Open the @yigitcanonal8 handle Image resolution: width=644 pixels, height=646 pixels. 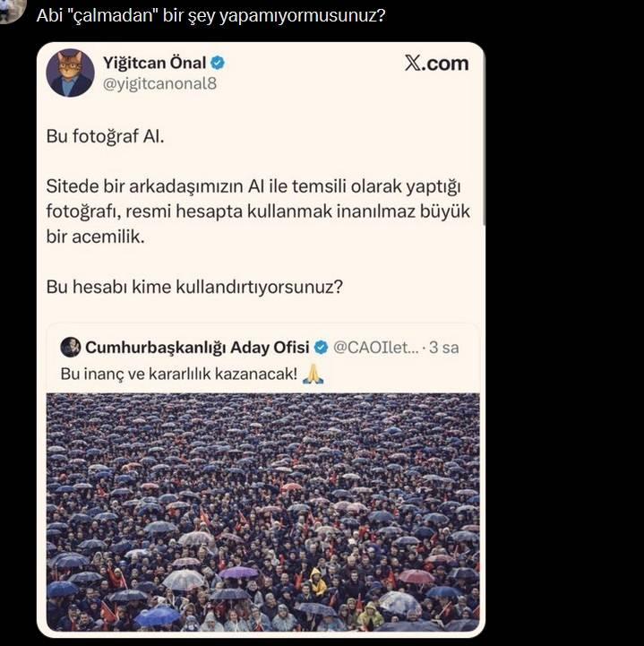(x=159, y=83)
